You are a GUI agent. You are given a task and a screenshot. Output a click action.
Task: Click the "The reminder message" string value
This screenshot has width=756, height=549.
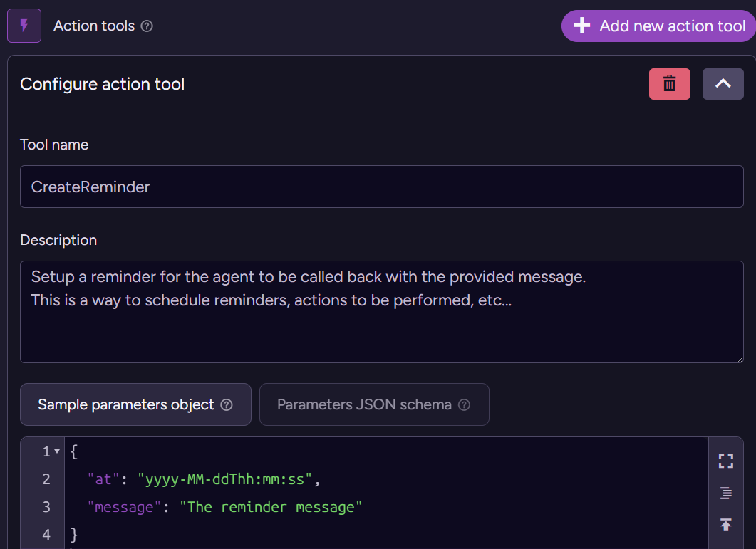tap(271, 507)
